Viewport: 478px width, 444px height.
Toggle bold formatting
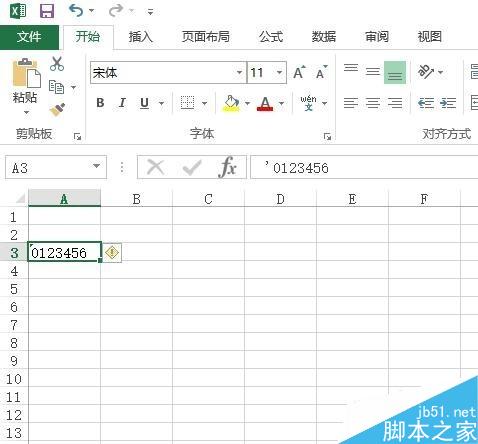coord(100,103)
